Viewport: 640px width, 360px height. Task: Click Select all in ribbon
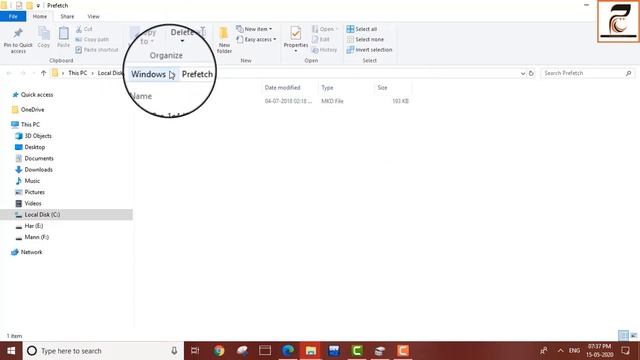coord(362,29)
